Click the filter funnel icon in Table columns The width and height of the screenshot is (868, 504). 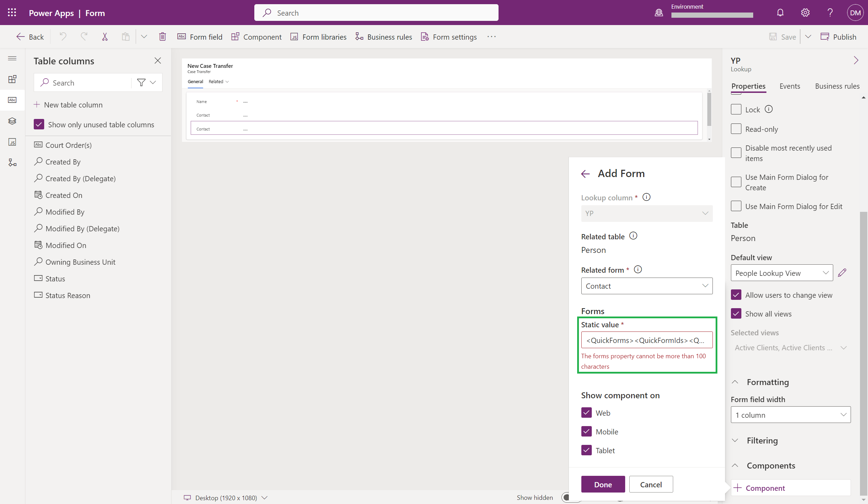(141, 82)
